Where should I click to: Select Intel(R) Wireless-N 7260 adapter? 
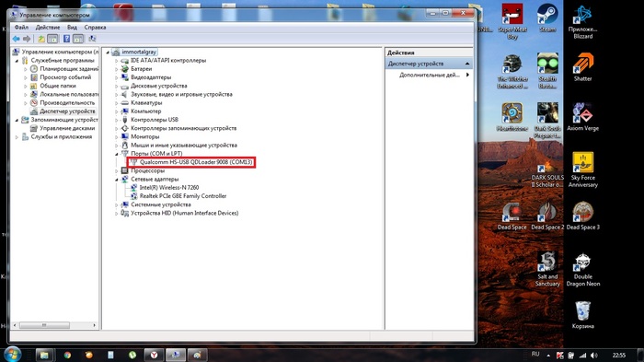[x=169, y=188]
